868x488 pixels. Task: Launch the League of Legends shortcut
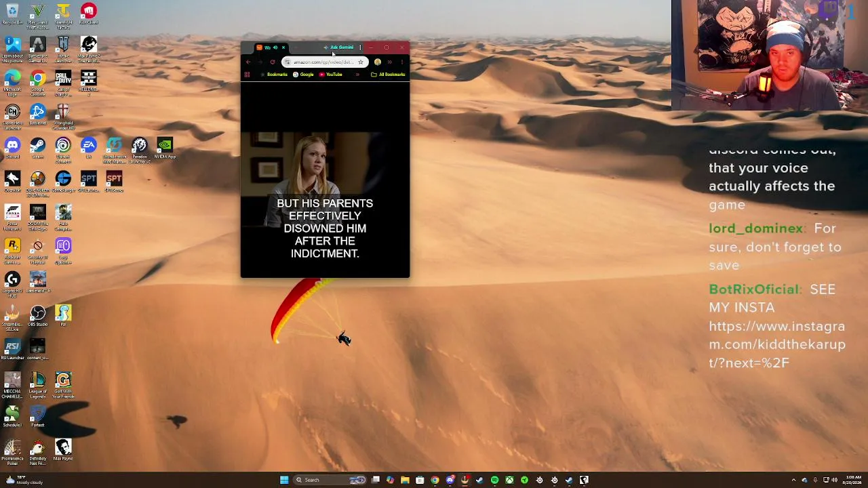(37, 384)
